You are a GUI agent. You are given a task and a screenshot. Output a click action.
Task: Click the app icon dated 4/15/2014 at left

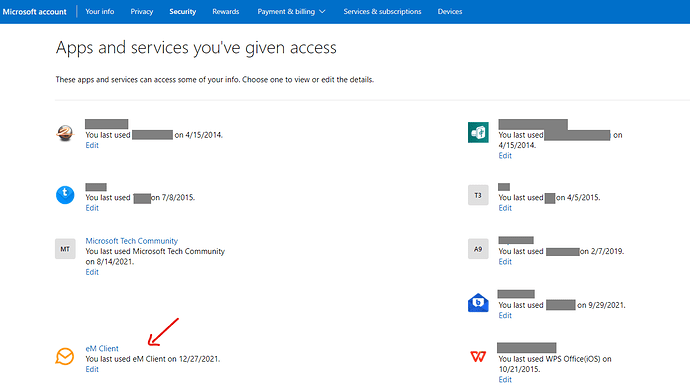click(65, 132)
